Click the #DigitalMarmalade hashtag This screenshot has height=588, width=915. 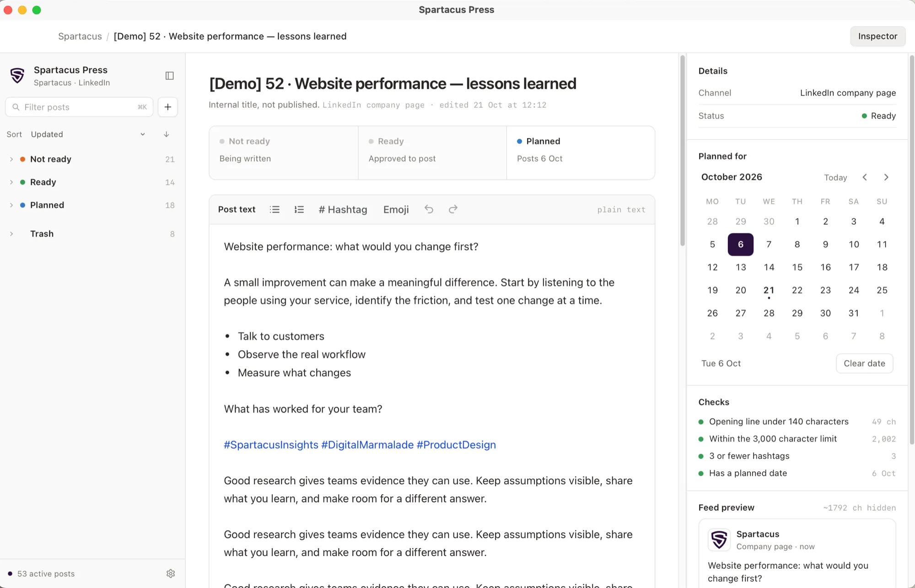coord(367,445)
